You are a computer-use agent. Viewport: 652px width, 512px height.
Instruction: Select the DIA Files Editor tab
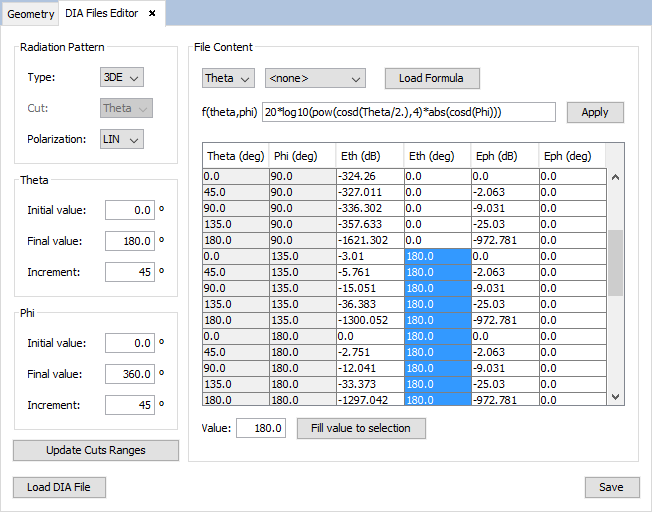pyautogui.click(x=102, y=14)
